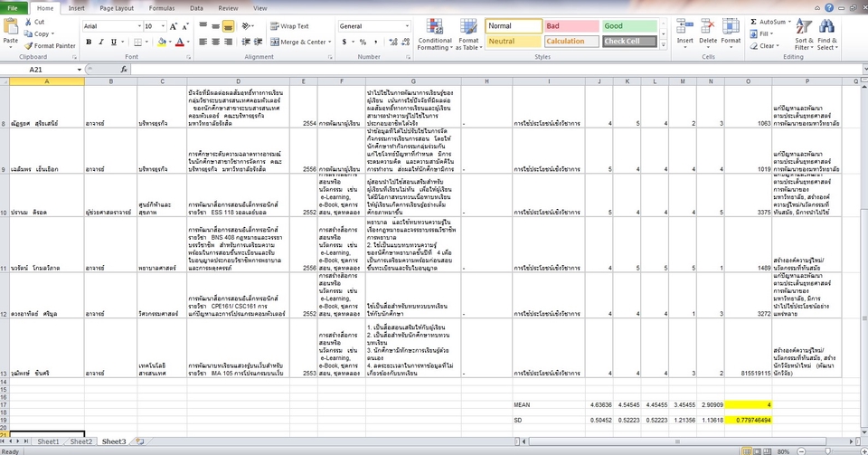The height and width of the screenshot is (455, 868).
Task: Click the Insert Function fx icon
Action: [124, 69]
